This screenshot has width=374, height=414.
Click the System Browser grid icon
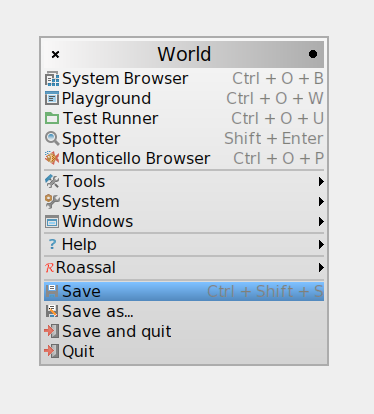(52, 79)
